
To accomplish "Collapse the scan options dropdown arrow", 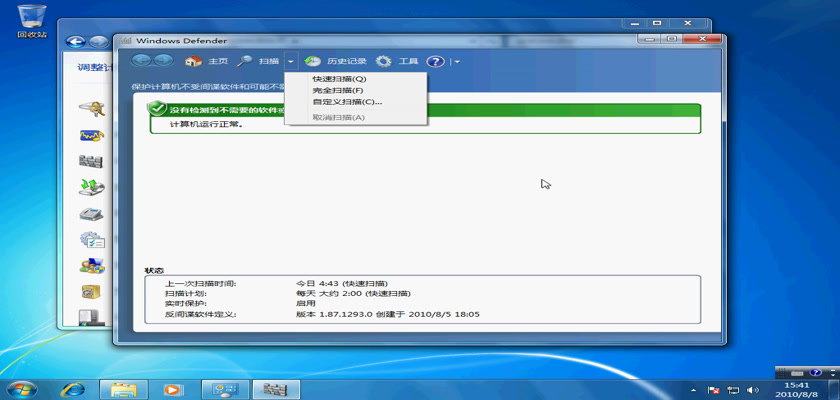I will click(x=291, y=61).
